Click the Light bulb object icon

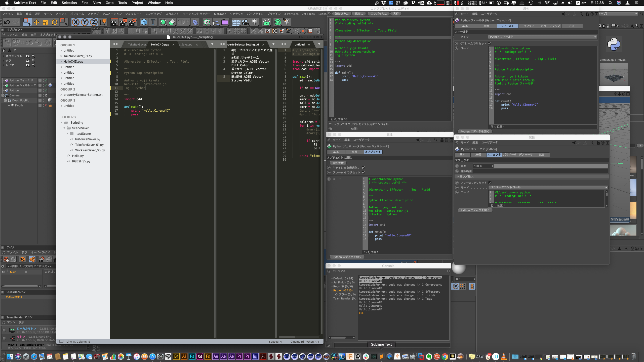(255, 22)
